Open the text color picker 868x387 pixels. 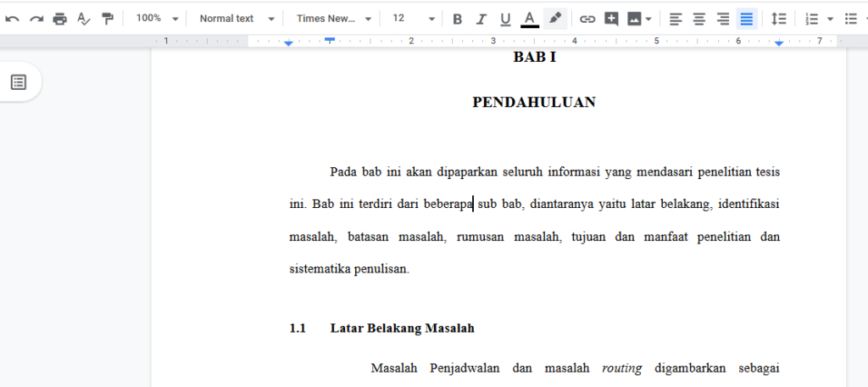[x=530, y=19]
